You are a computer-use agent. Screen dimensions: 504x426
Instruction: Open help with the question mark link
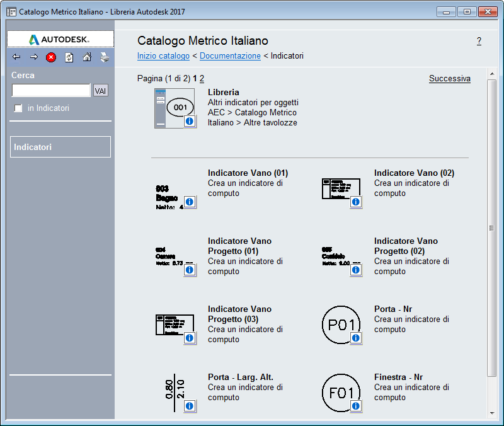[x=479, y=41]
